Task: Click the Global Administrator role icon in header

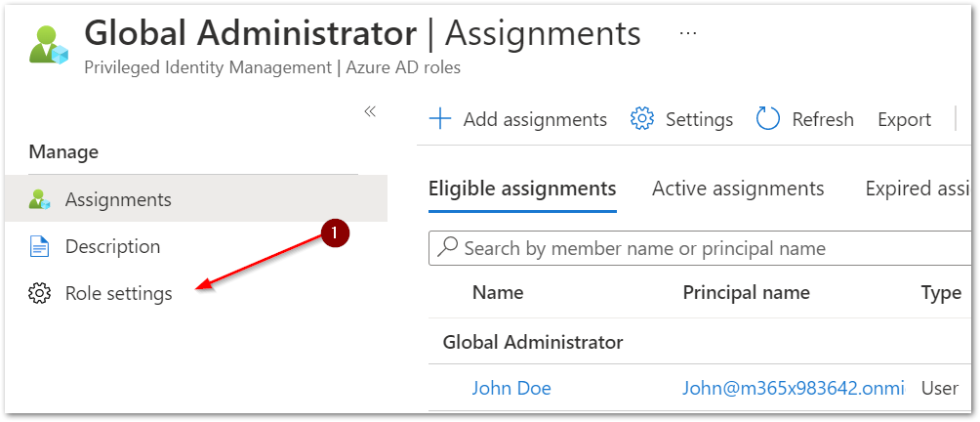Action: [x=49, y=44]
